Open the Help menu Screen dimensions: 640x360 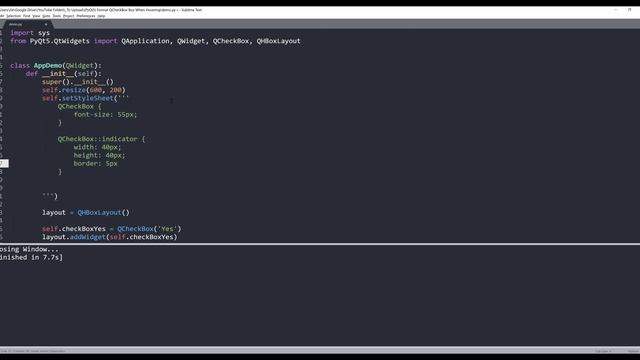(x=101, y=16)
